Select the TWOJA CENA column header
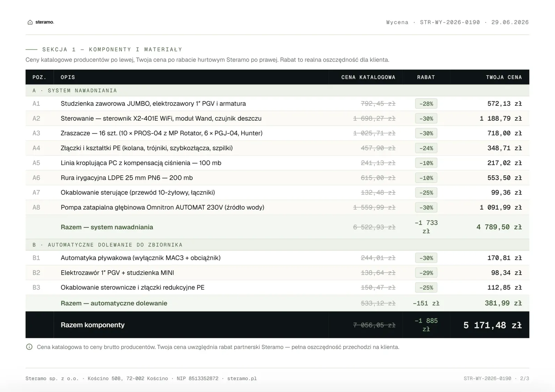The image size is (555, 392). [504, 77]
